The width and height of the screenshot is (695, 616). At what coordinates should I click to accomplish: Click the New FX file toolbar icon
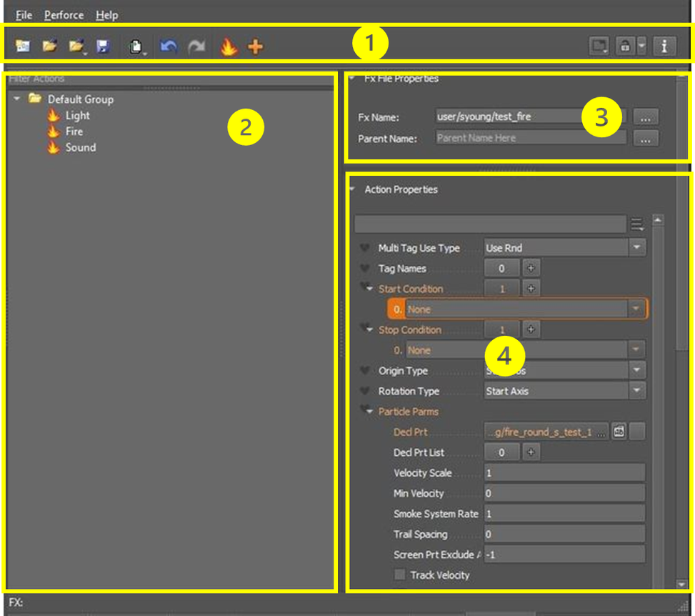[x=23, y=46]
